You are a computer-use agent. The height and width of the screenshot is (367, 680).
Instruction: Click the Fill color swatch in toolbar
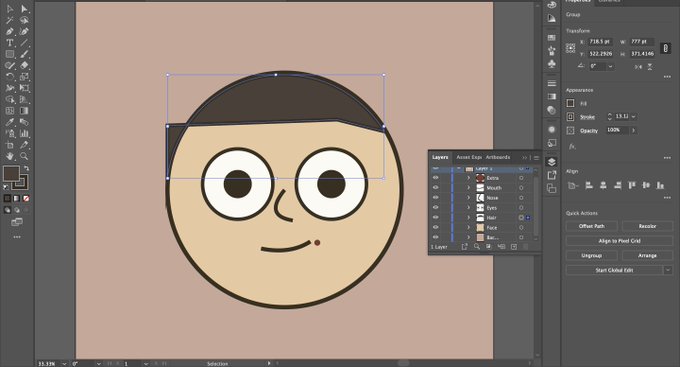point(11,174)
